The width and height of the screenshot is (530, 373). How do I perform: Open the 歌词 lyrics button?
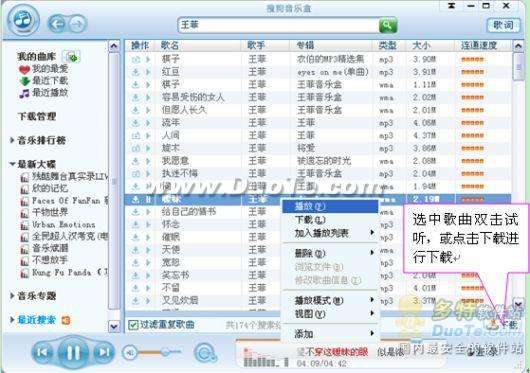click(503, 25)
